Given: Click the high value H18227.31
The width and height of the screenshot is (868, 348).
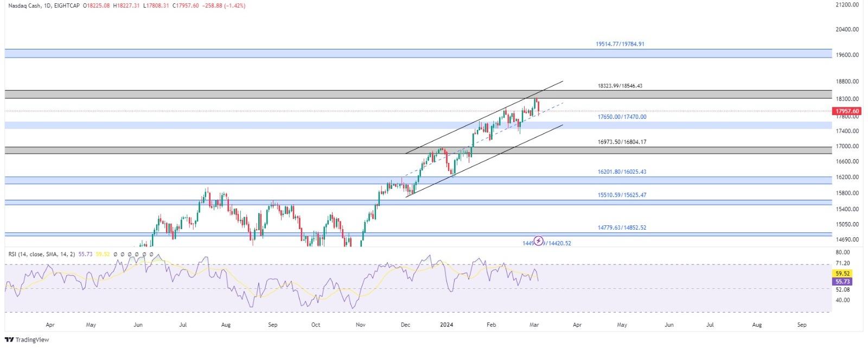Looking at the screenshot, I should click(x=127, y=5).
